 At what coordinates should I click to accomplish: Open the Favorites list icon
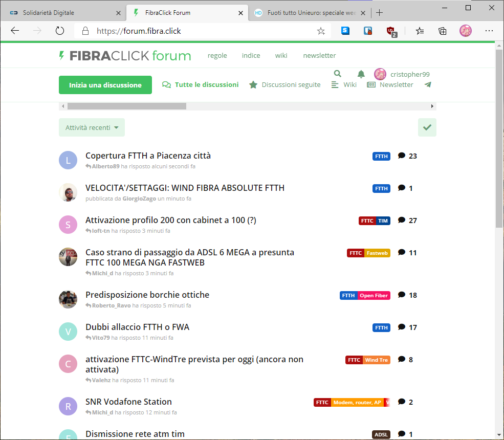coord(420,31)
